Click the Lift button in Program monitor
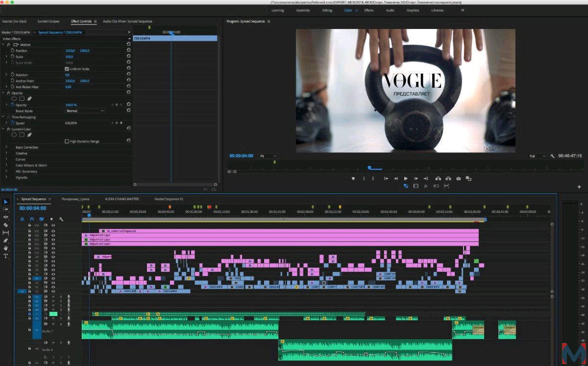 (438, 179)
